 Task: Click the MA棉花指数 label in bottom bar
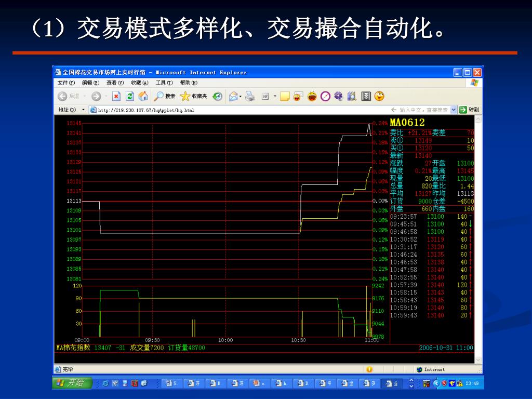(73, 348)
